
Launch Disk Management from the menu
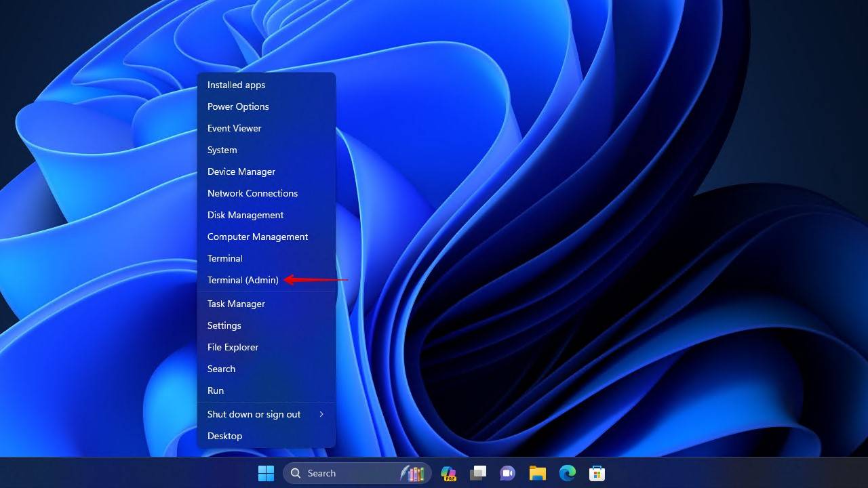[x=245, y=215]
